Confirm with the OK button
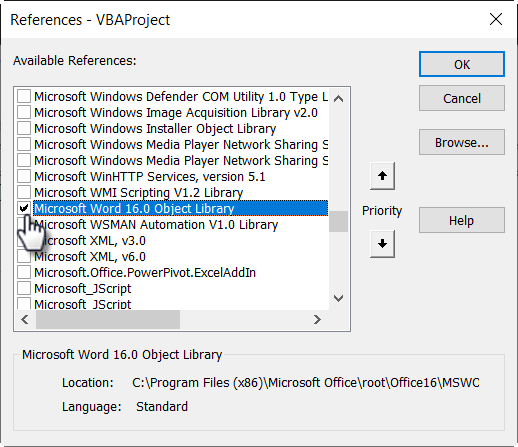Screen dimensions: 518x447 462,64
